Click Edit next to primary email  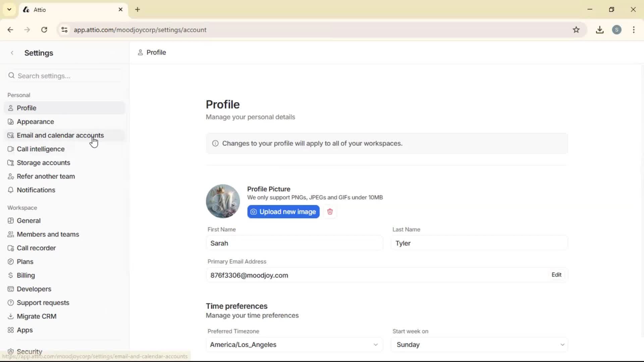556,275
